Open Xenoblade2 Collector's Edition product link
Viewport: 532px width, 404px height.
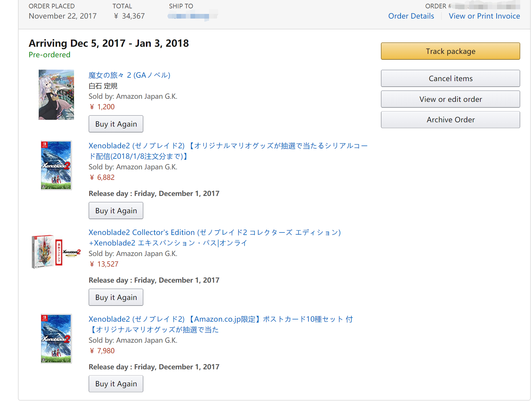pos(215,238)
